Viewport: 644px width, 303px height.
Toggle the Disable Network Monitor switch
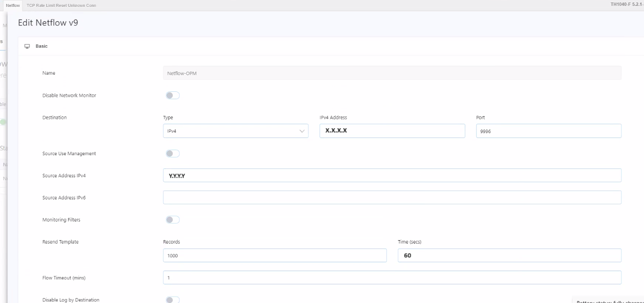173,95
